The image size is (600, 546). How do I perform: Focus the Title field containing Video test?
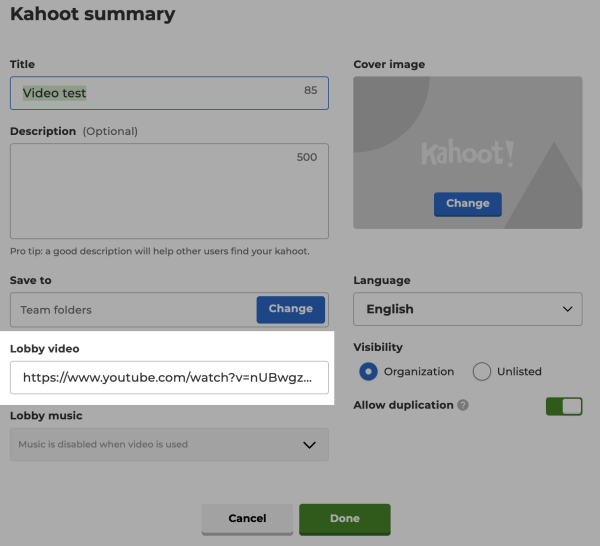[160, 93]
